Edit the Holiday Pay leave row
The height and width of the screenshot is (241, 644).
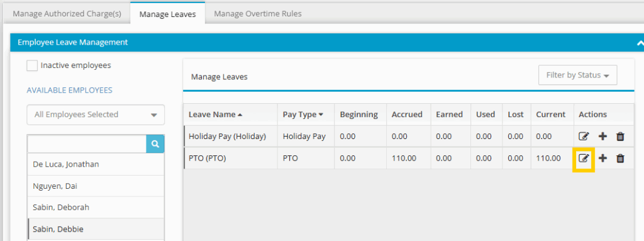(584, 136)
